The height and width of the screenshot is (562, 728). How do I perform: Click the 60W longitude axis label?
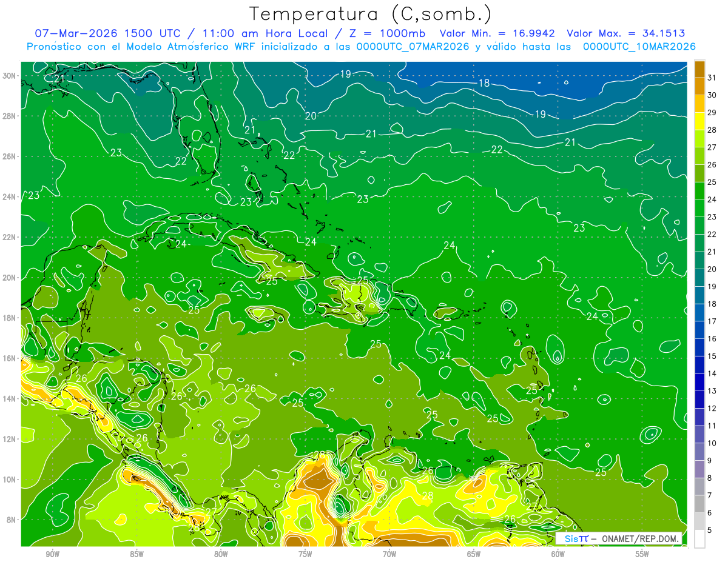pos(558,554)
